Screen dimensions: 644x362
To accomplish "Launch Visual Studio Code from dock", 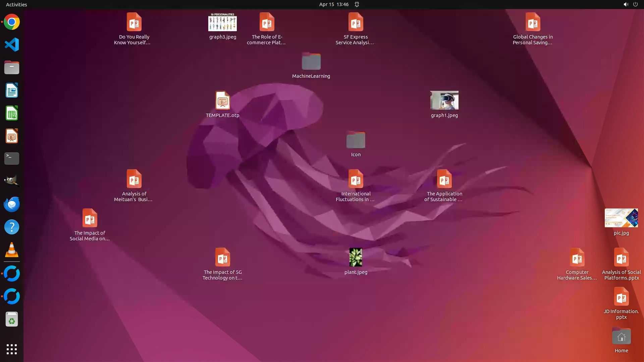I will click(x=12, y=45).
